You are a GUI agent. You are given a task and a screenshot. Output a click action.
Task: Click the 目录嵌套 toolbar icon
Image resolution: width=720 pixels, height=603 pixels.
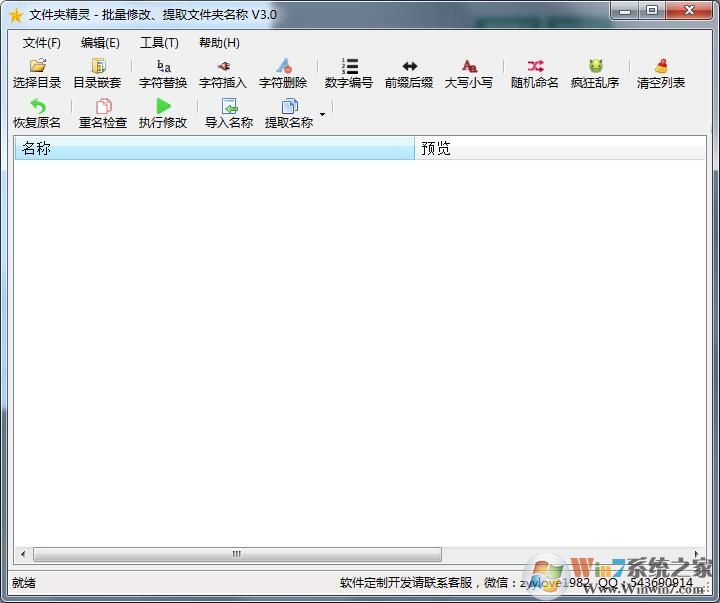click(x=98, y=66)
